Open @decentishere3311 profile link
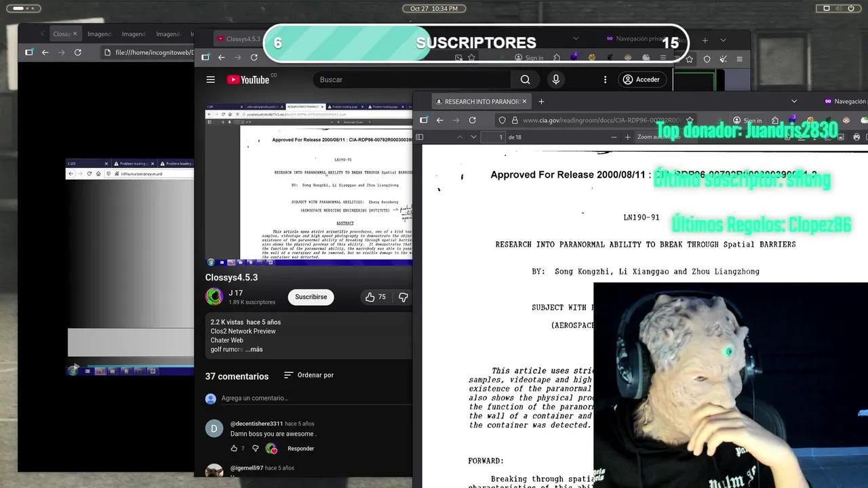Viewport: 868px width, 488px height. point(256,424)
